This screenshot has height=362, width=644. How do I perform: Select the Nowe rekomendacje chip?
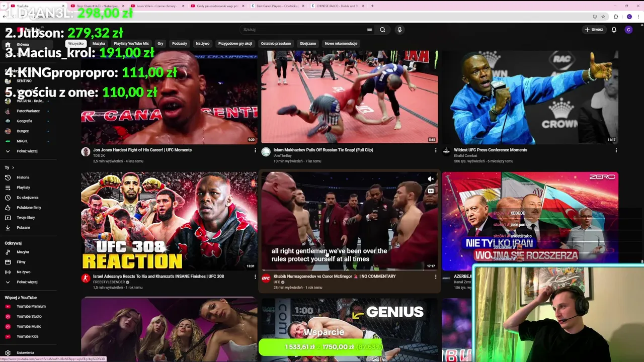pyautogui.click(x=341, y=44)
